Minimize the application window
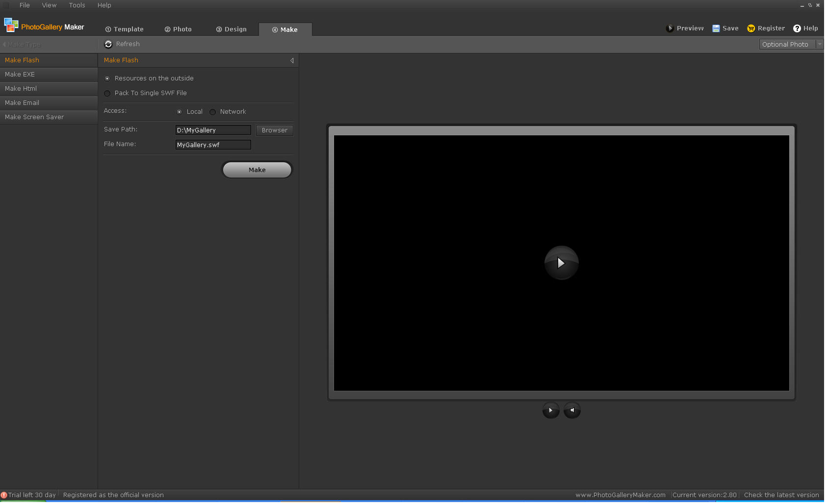The image size is (828, 504). 802,5
